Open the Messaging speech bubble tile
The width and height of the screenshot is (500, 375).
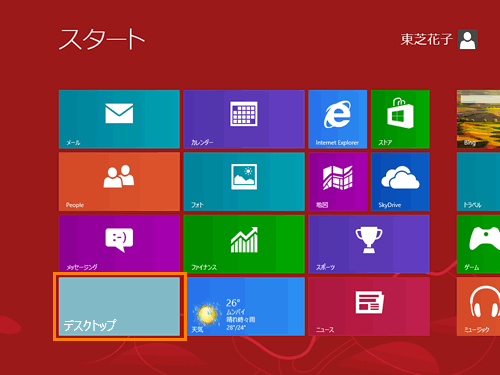click(x=119, y=244)
